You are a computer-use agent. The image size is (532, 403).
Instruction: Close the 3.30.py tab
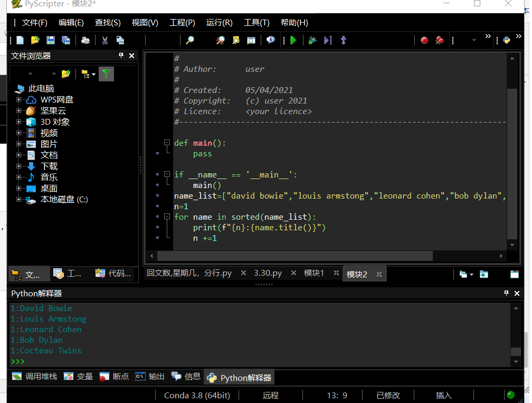[x=293, y=273]
